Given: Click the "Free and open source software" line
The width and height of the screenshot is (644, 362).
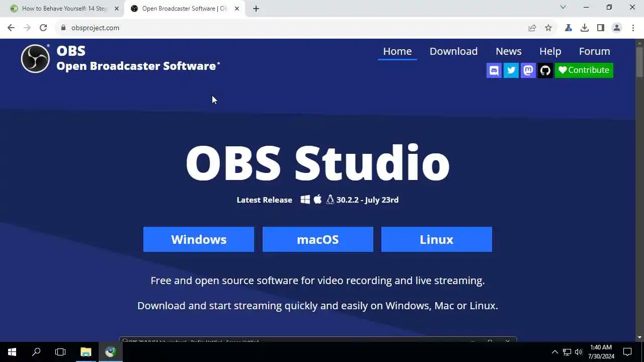Looking at the screenshot, I should [x=317, y=281].
